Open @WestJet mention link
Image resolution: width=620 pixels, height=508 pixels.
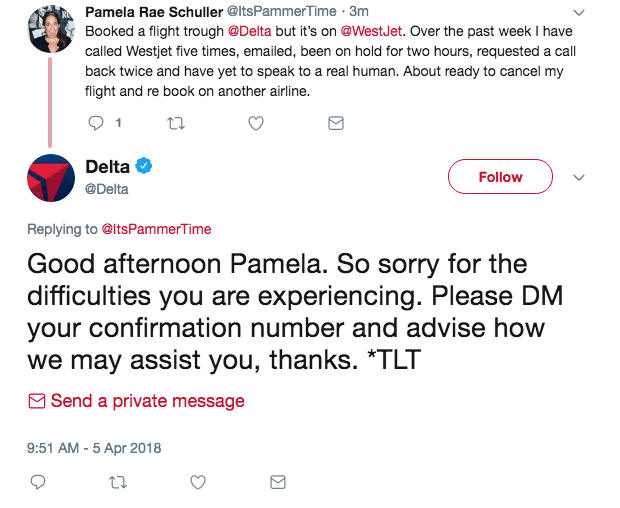coord(379,30)
